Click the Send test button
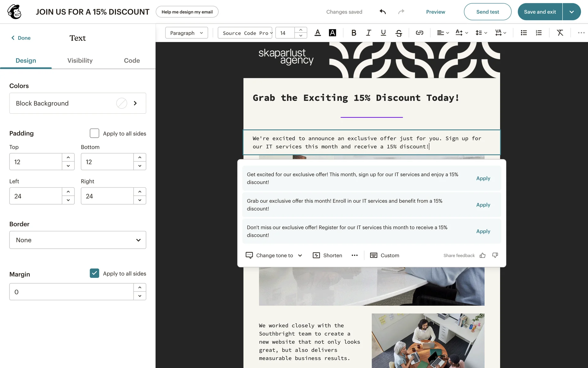Screen dimensions: 588x368 tap(487, 12)
